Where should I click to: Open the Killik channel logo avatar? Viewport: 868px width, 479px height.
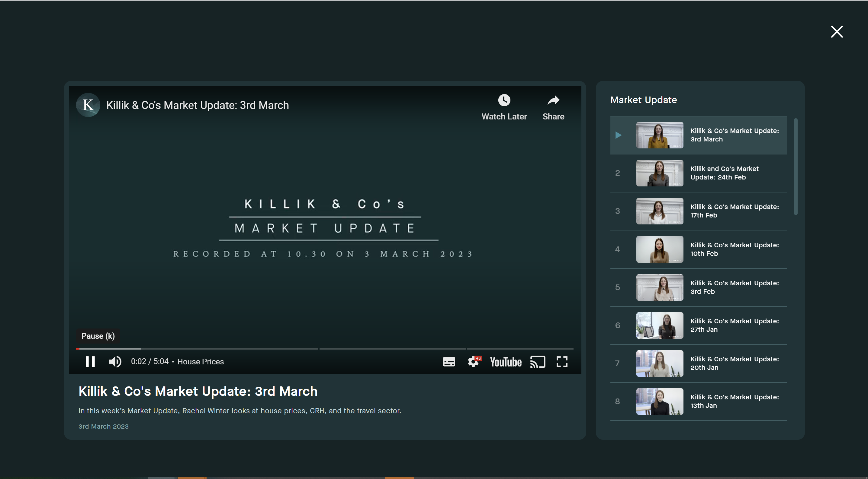pos(88,105)
